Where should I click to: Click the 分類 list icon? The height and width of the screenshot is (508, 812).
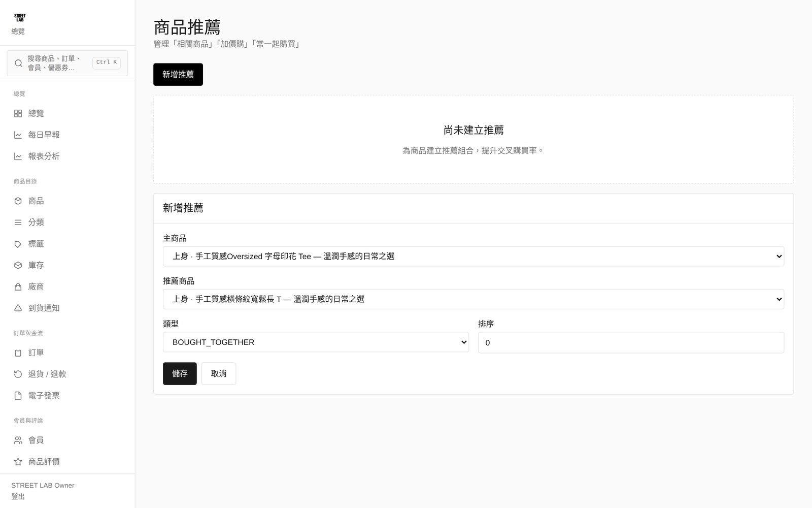click(18, 223)
